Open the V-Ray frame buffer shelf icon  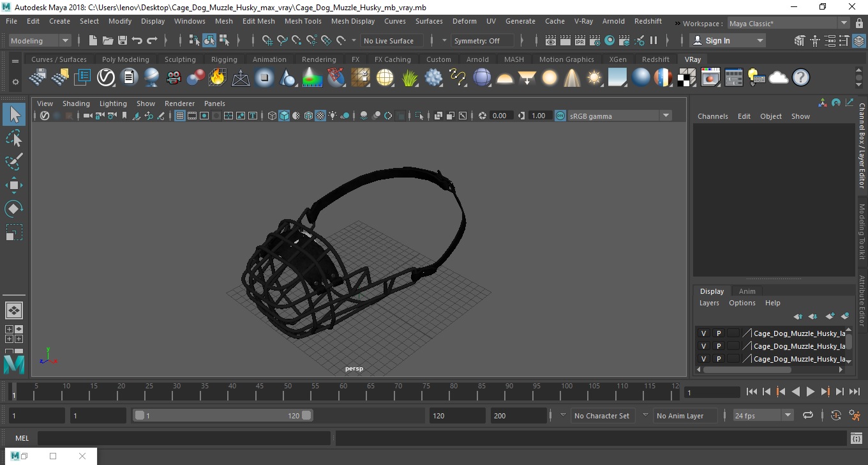pyautogui.click(x=710, y=78)
